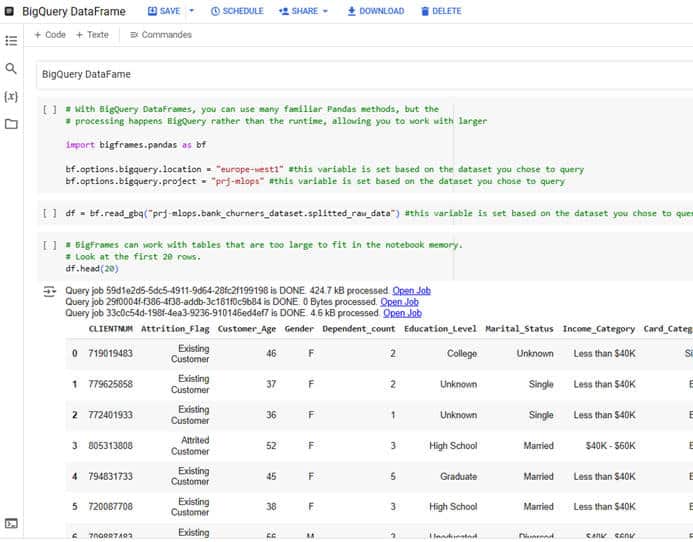
Task: Delete the notebook with DELETE
Action: coord(441,11)
